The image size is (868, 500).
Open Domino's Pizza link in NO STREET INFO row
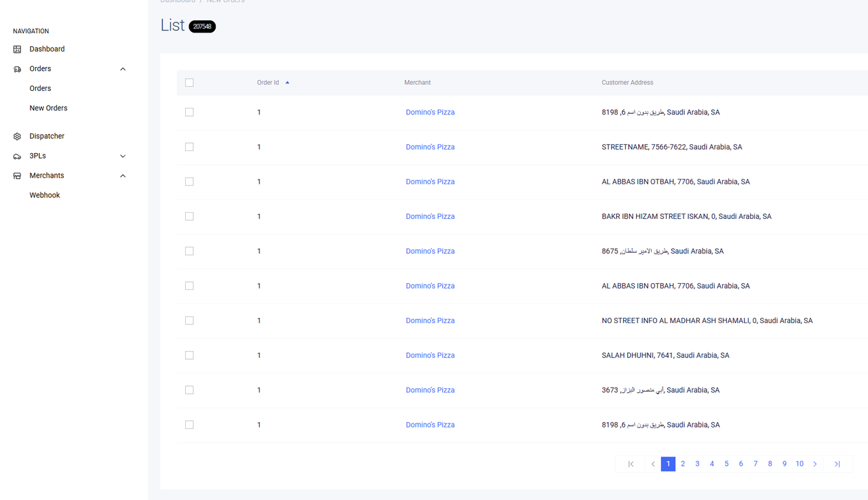tap(430, 321)
